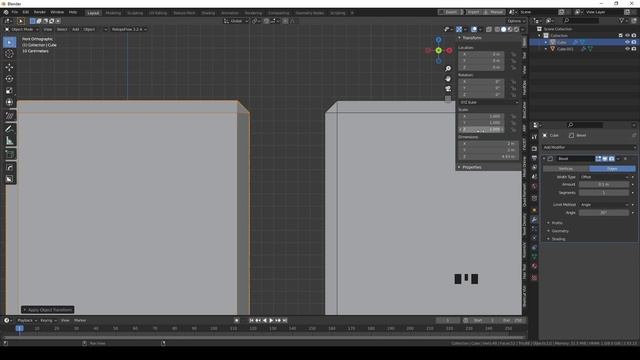Open the Render properties tab icon

click(534, 149)
